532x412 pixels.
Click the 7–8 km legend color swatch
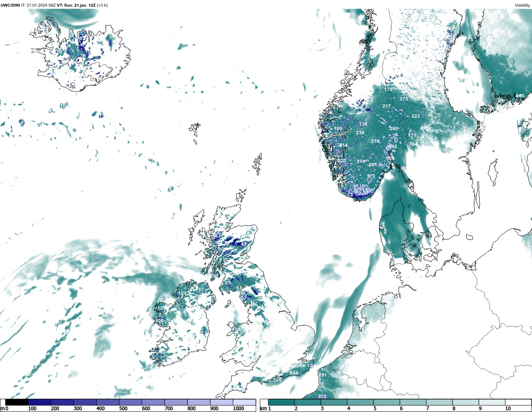pos(439,402)
